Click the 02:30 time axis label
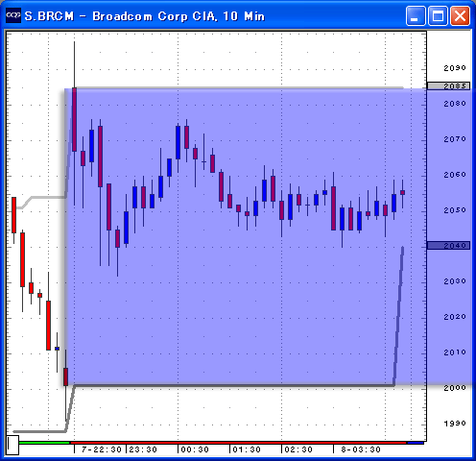This screenshot has width=476, height=461. point(298,449)
